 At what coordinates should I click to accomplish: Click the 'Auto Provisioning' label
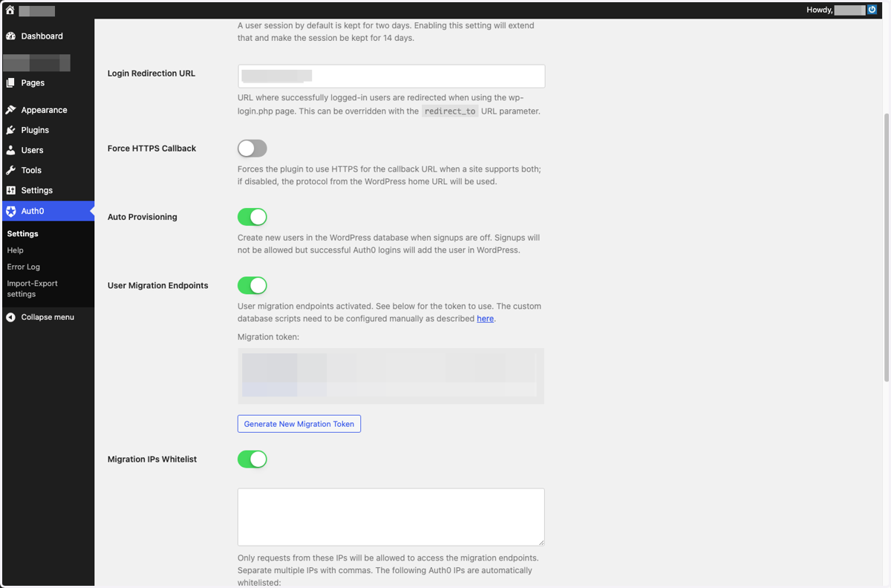coord(143,217)
